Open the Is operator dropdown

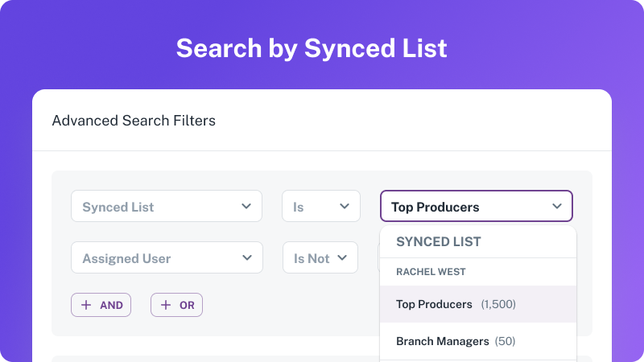[x=320, y=206]
